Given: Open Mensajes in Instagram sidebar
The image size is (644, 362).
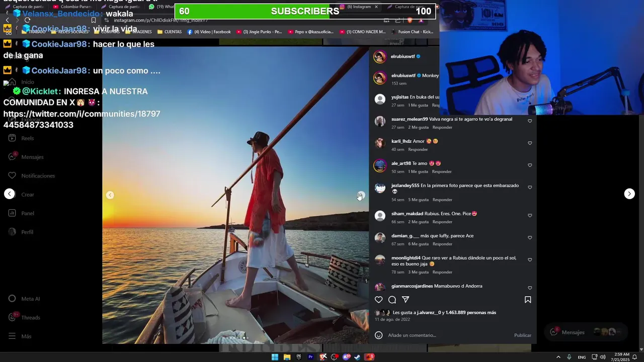Looking at the screenshot, I should tap(26, 157).
